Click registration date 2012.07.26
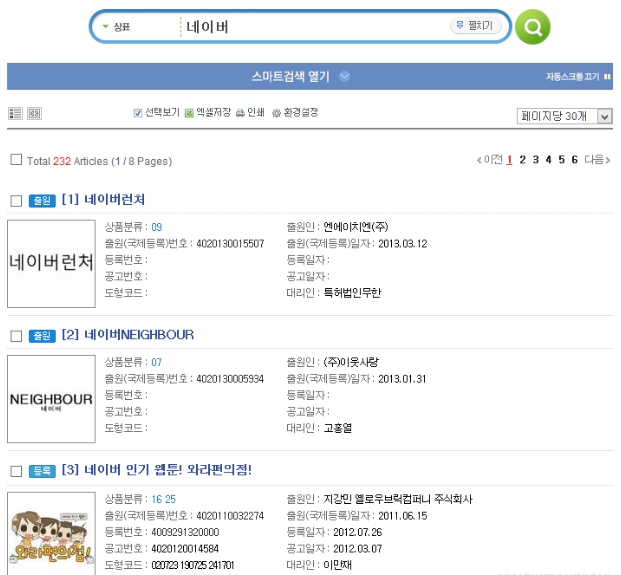 (x=358, y=532)
